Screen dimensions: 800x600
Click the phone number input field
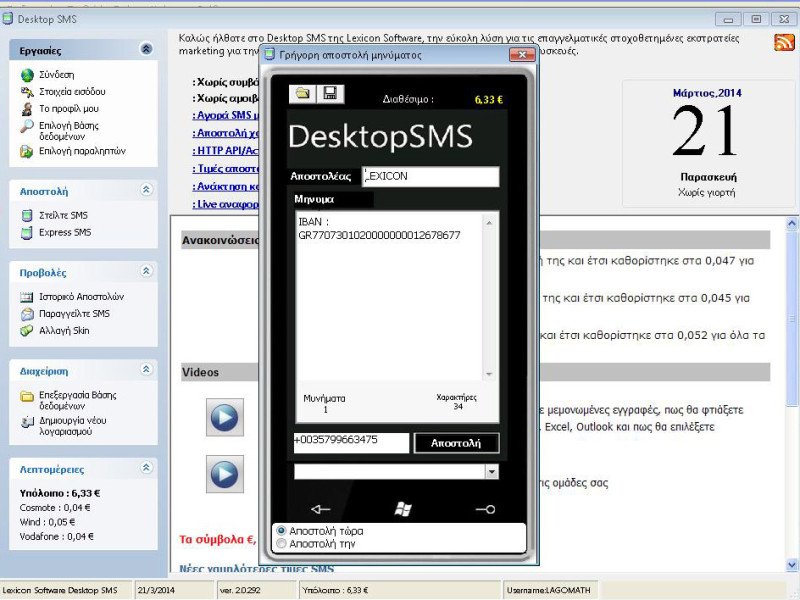pyautogui.click(x=352, y=443)
